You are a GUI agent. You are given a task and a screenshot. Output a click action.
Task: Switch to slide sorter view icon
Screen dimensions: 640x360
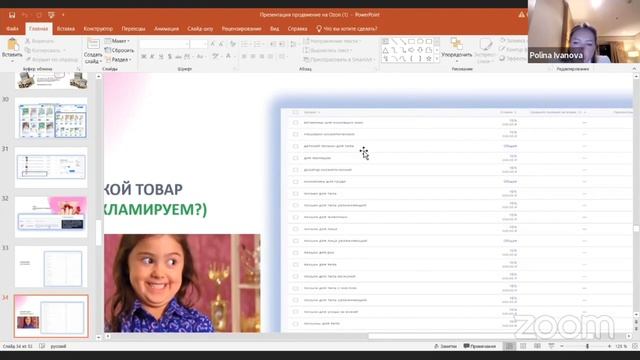(523, 346)
